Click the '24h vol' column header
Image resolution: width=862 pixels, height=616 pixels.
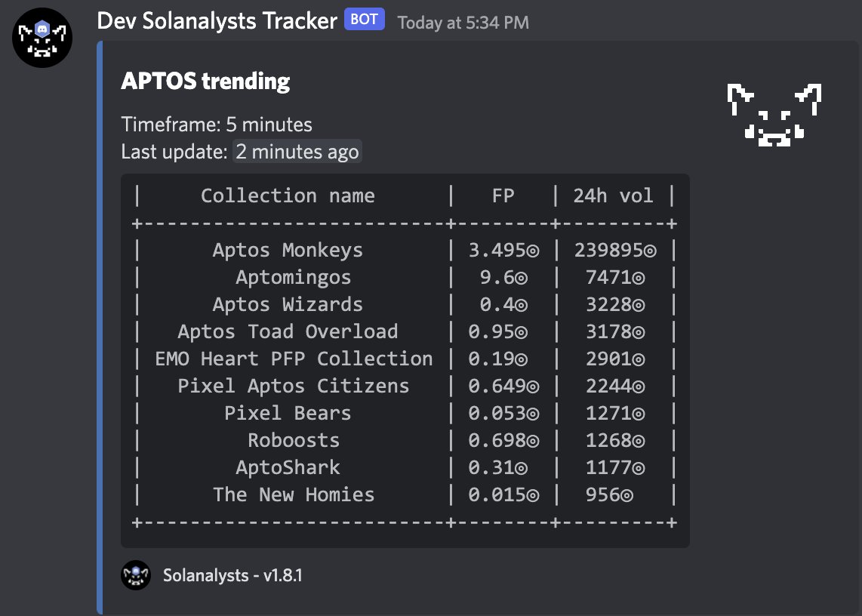pyautogui.click(x=613, y=196)
